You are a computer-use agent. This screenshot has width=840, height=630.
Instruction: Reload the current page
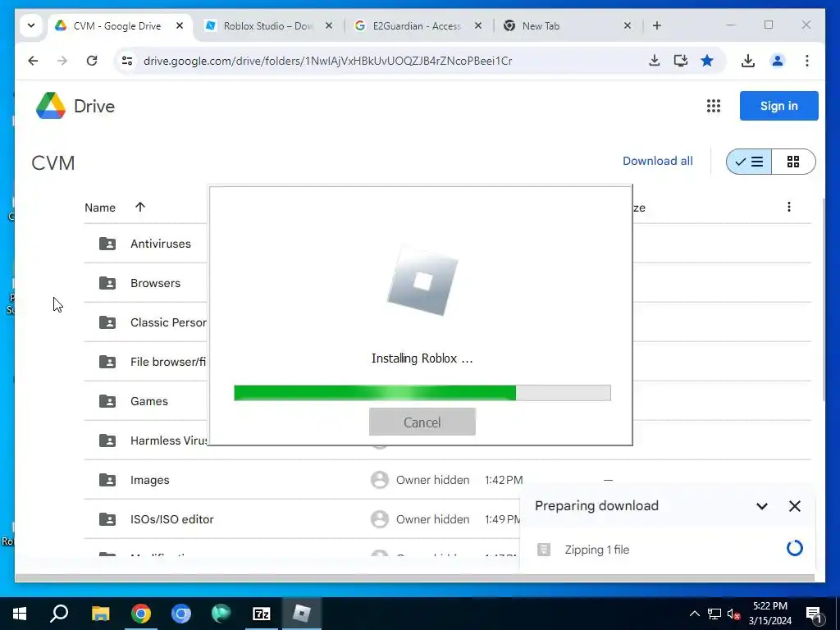pyautogui.click(x=92, y=61)
